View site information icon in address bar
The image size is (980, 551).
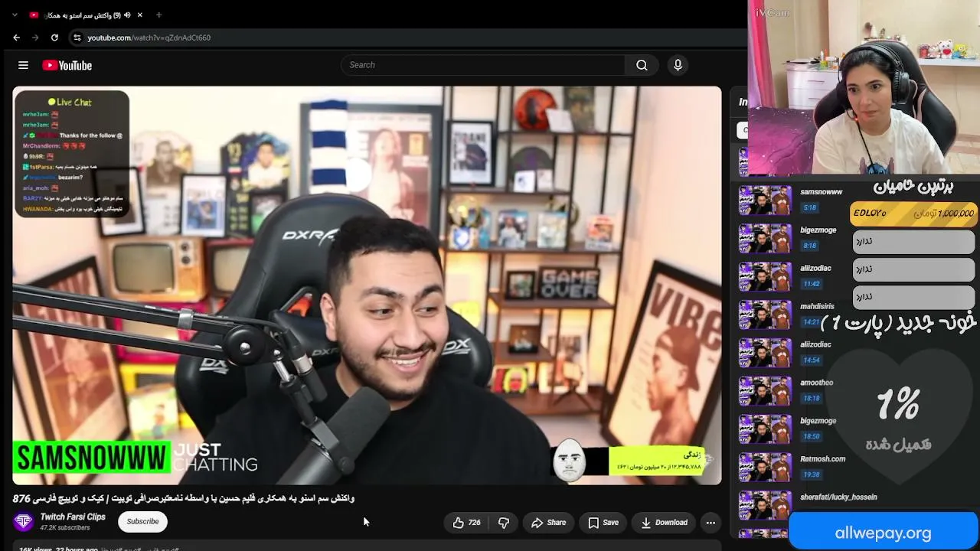[x=77, y=37]
